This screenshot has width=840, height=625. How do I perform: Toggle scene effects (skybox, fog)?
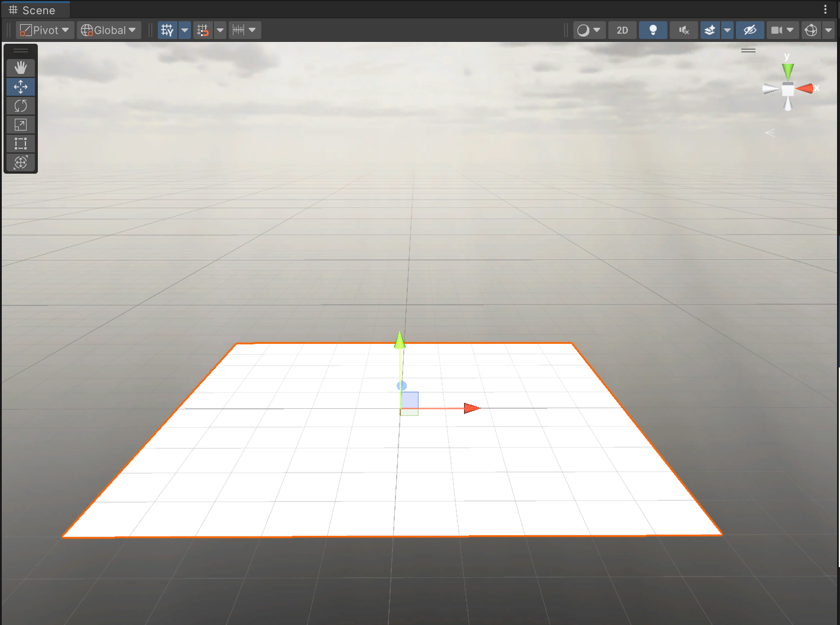click(x=710, y=30)
